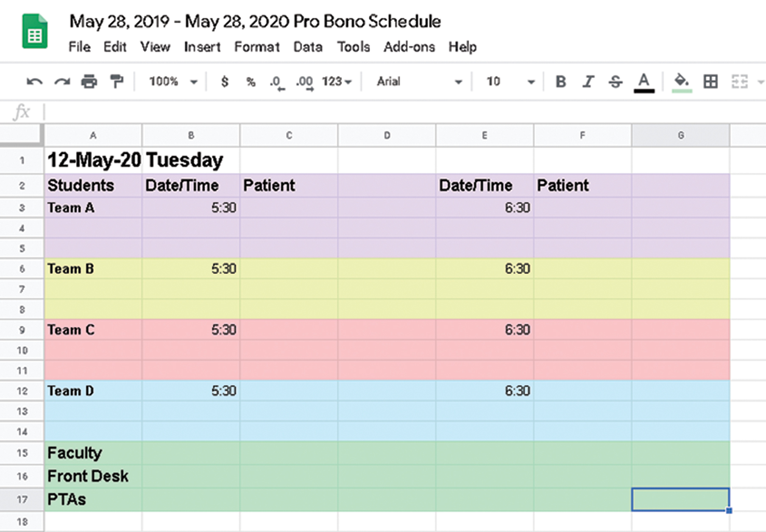Image resolution: width=766 pixels, height=532 pixels.
Task: Expand the 100% zoom dropdown
Action: (173, 81)
